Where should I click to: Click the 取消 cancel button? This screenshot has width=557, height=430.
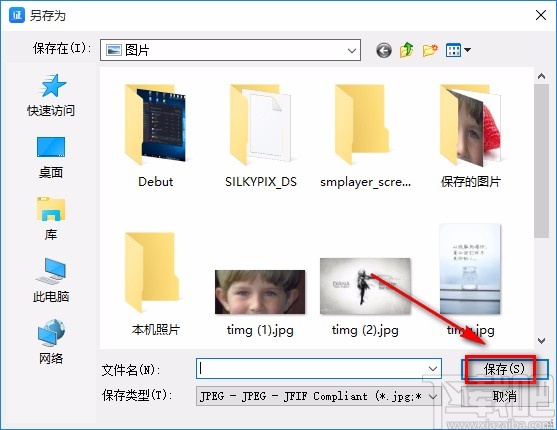click(504, 396)
